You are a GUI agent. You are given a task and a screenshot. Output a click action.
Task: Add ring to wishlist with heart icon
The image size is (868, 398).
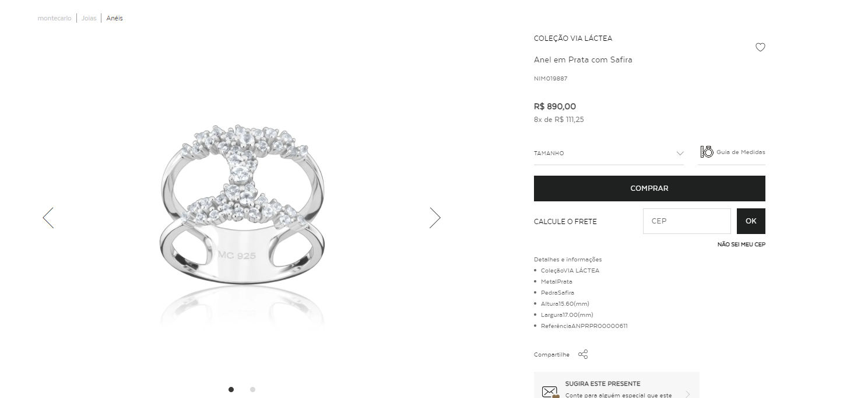point(760,47)
